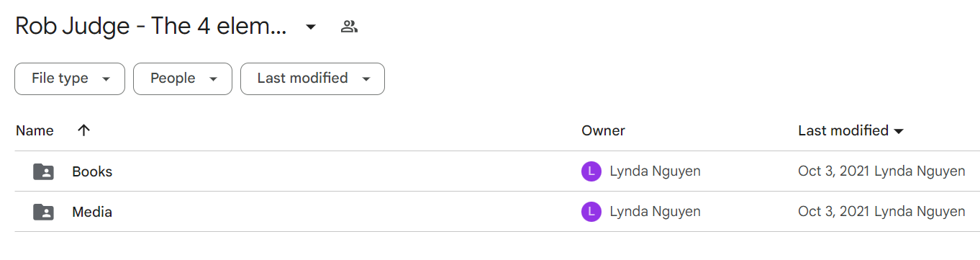The height and width of the screenshot is (260, 980).
Task: Open the File type filter dropdown
Action: pos(70,79)
